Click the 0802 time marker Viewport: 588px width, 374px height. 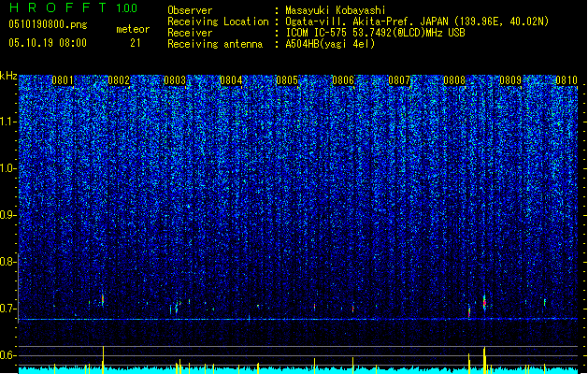coord(119,80)
